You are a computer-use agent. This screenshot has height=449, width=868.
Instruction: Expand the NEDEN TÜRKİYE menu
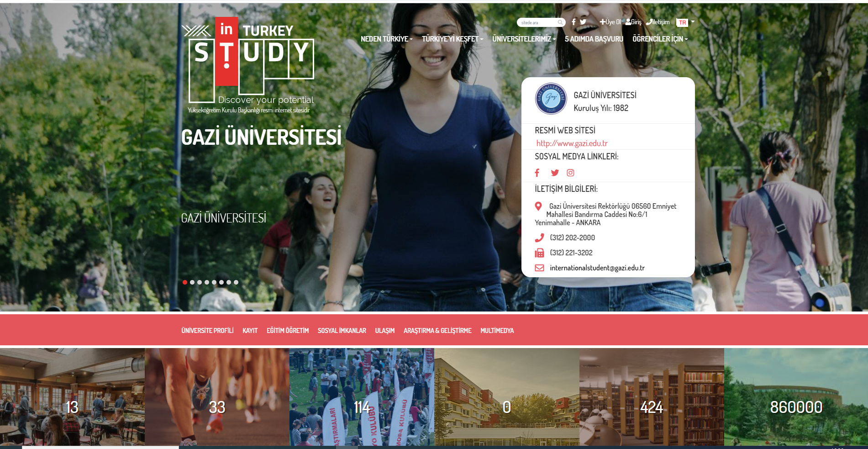[386, 39]
